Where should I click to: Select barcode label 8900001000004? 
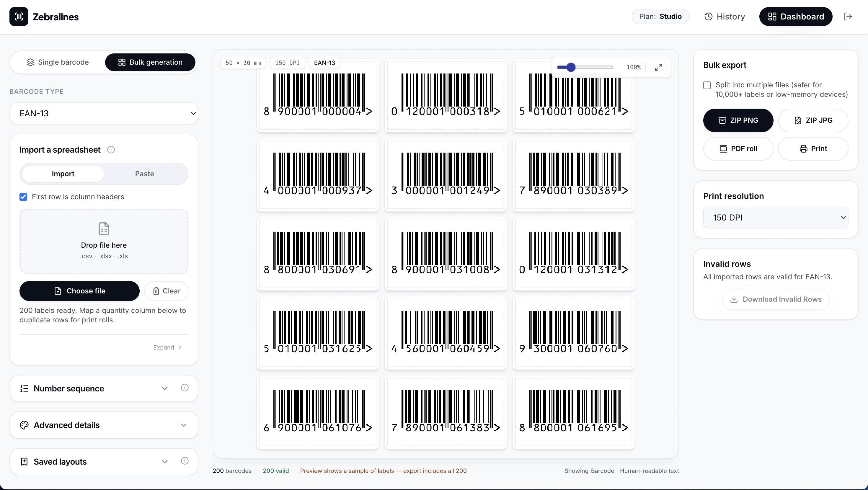[x=318, y=96]
